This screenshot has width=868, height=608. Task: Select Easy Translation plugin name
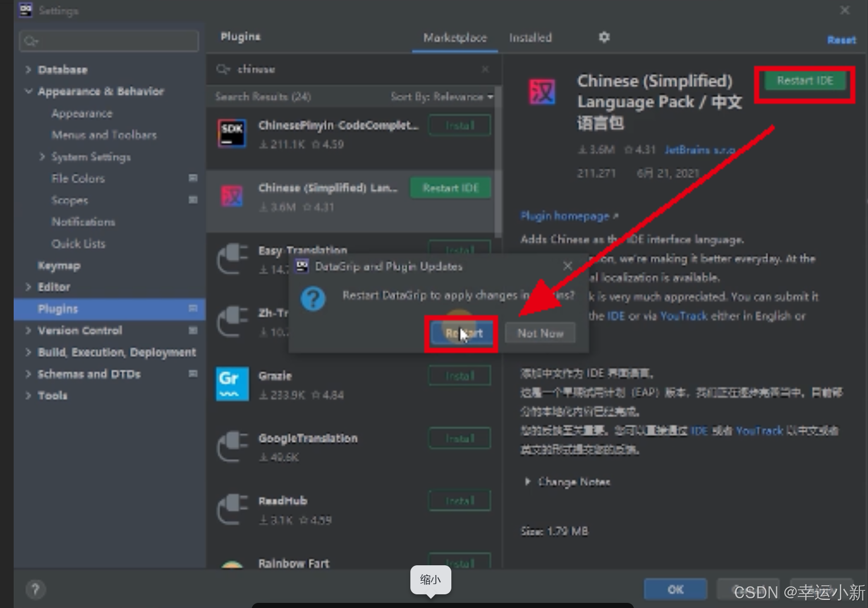(303, 250)
